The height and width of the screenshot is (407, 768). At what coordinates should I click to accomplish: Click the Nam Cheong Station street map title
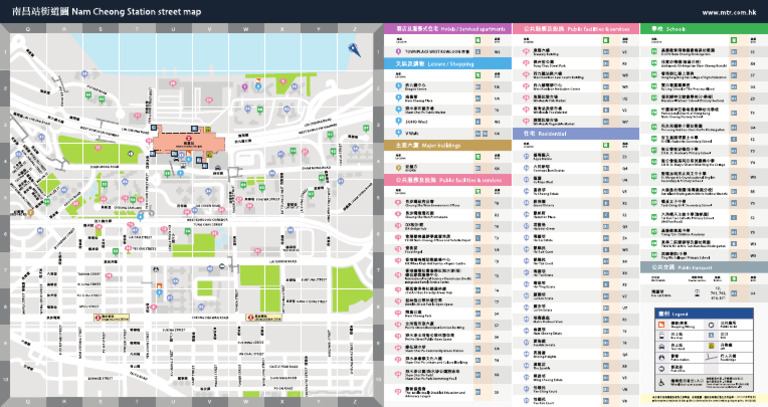(106, 12)
